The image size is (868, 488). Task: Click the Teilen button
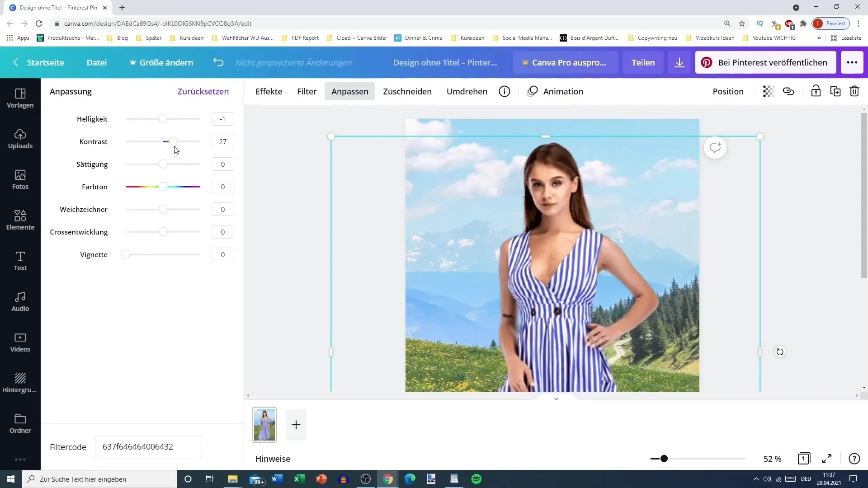(x=643, y=62)
